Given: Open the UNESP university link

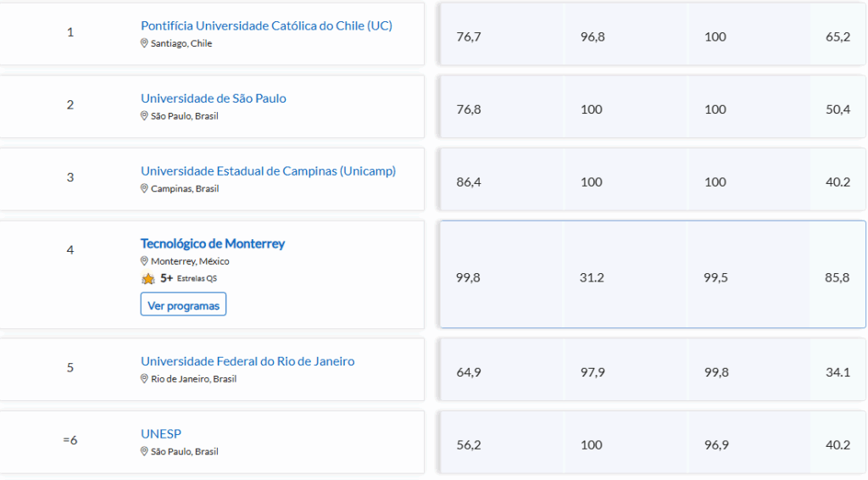Looking at the screenshot, I should [161, 434].
